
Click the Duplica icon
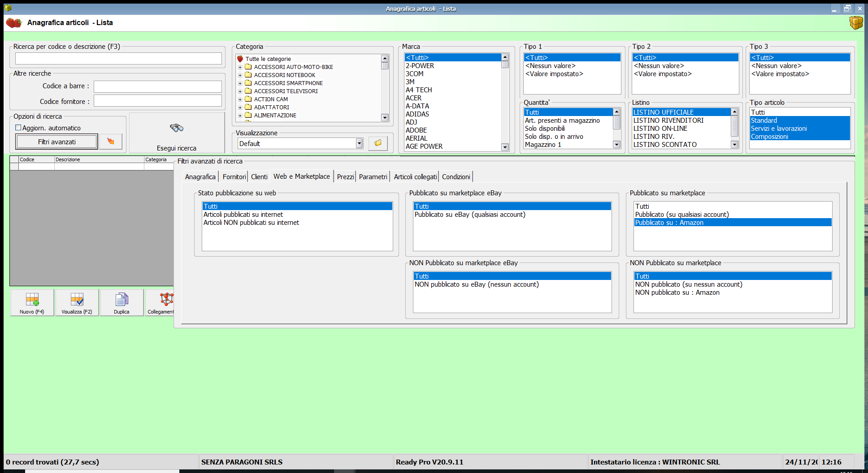tap(122, 299)
